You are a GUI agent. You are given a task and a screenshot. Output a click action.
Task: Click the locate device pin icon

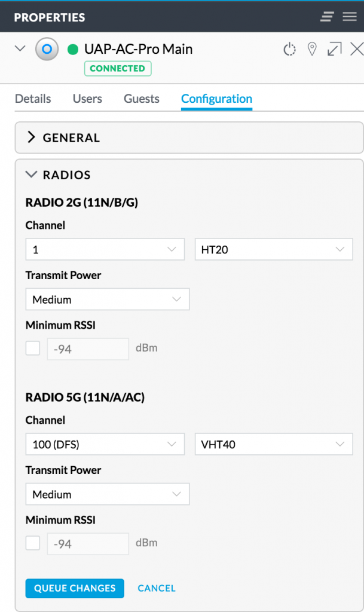point(311,50)
